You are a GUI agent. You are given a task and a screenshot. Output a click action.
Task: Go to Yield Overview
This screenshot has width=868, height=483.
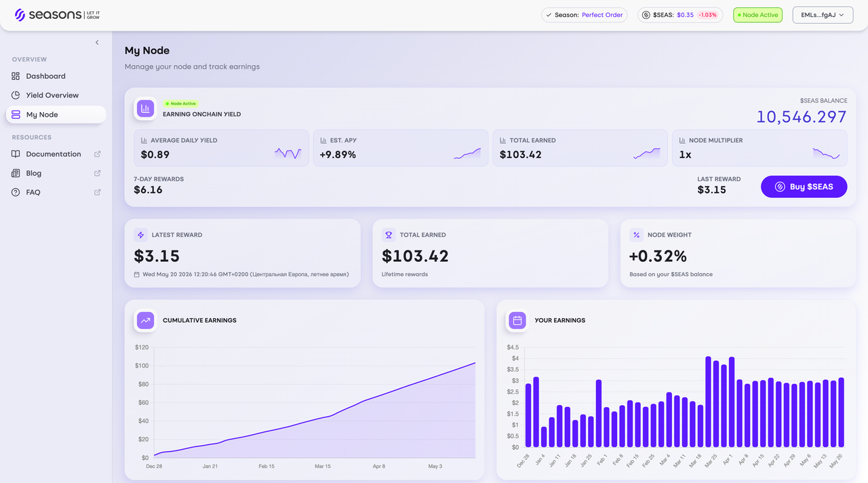click(56, 95)
